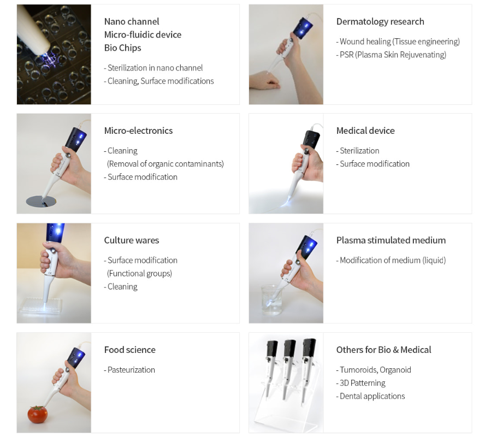
Task: View the beaker plasma stimulated medium image
Action: [286, 273]
